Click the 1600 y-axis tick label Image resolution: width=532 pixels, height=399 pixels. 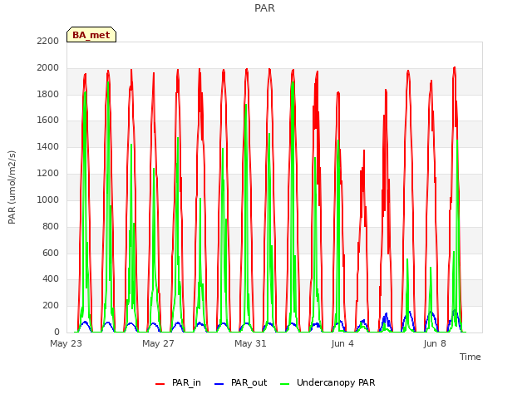(48, 120)
